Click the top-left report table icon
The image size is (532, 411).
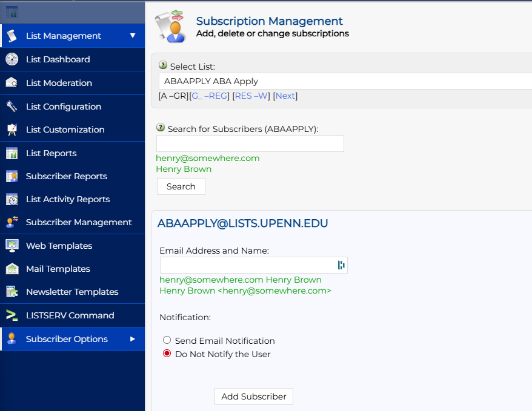pyautogui.click(x=12, y=12)
